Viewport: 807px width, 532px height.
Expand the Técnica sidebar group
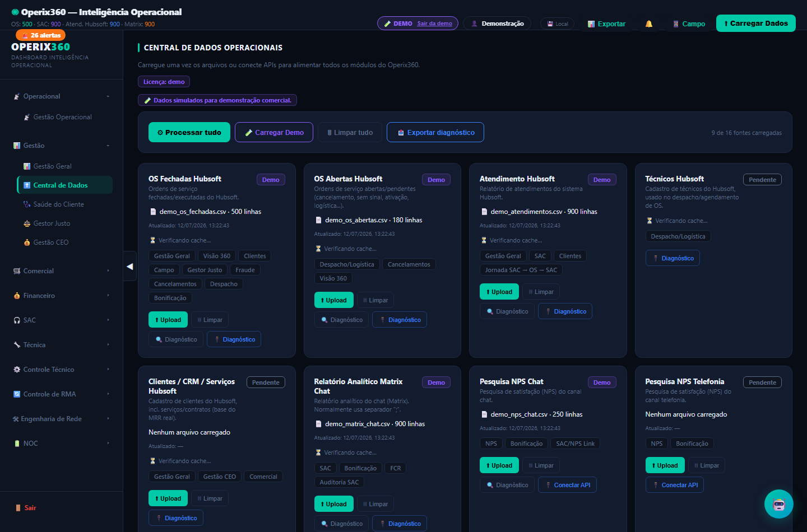point(62,345)
